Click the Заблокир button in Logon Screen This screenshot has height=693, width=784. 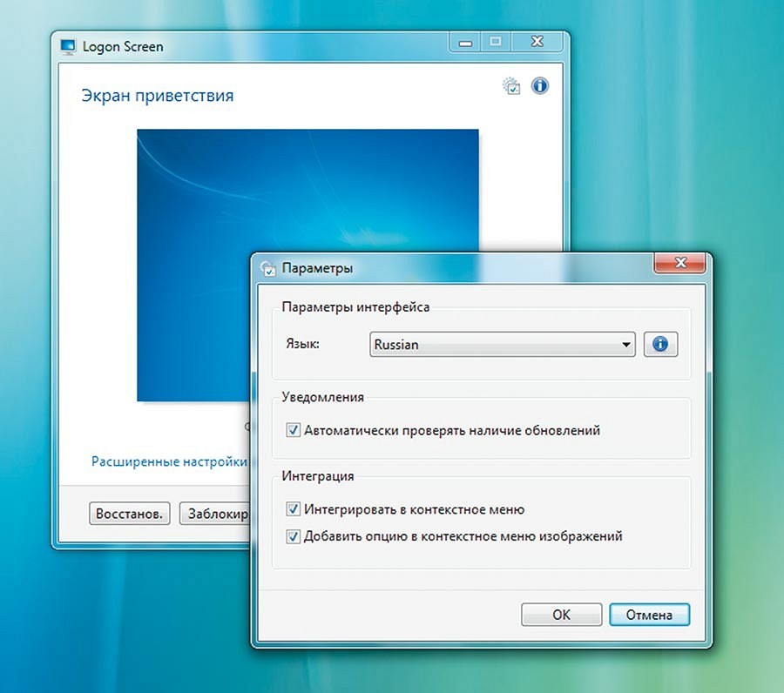pos(215,514)
